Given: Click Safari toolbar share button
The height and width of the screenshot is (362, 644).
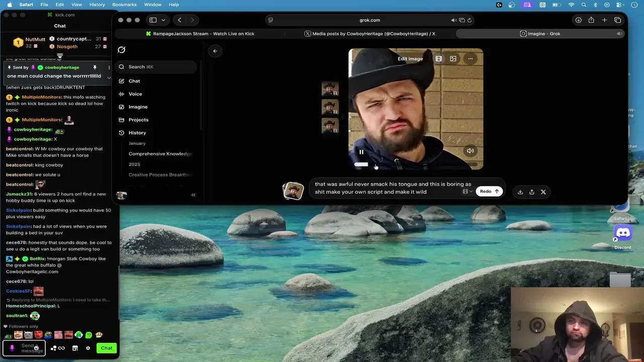Looking at the screenshot, I should [591, 20].
